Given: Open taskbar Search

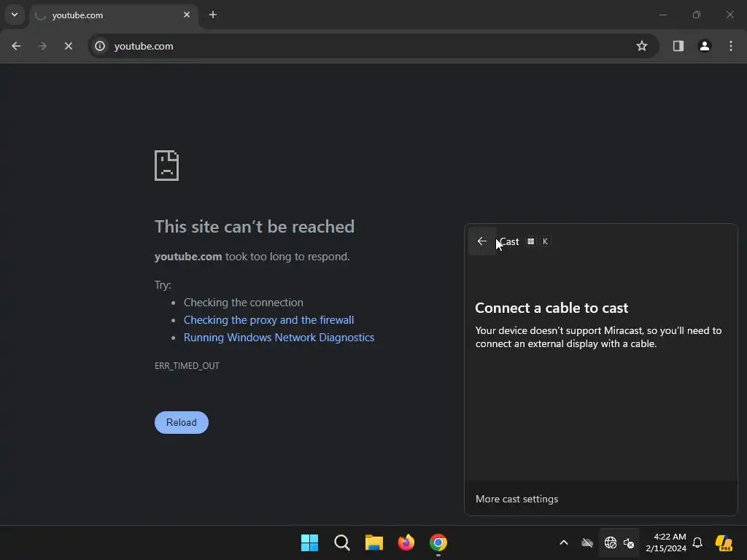Looking at the screenshot, I should tap(342, 542).
